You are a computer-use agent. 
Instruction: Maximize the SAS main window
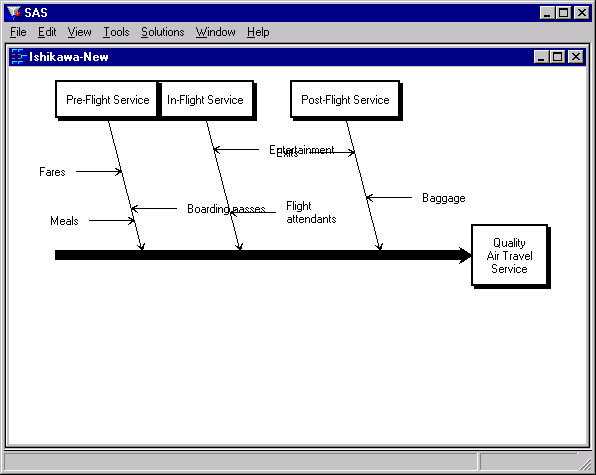[563, 13]
